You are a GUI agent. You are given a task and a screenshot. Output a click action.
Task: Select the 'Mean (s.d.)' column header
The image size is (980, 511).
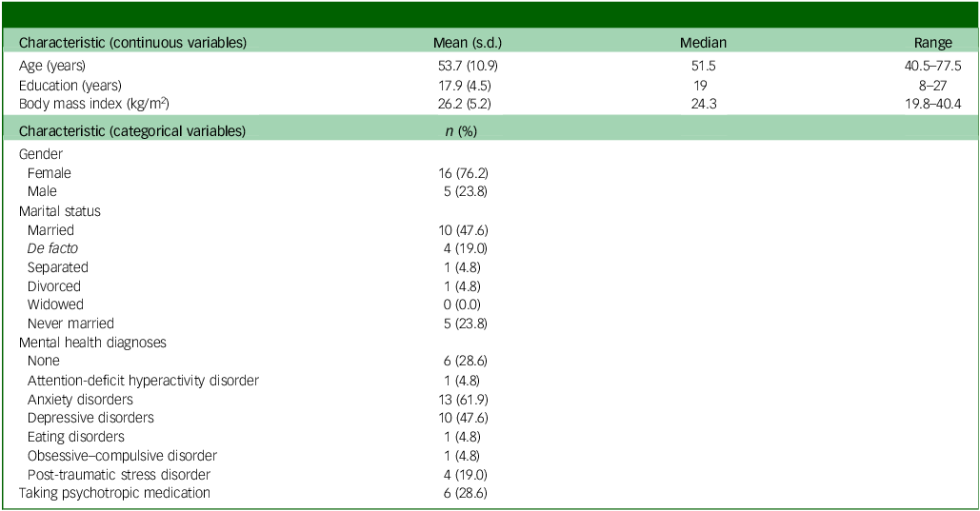pyautogui.click(x=468, y=43)
